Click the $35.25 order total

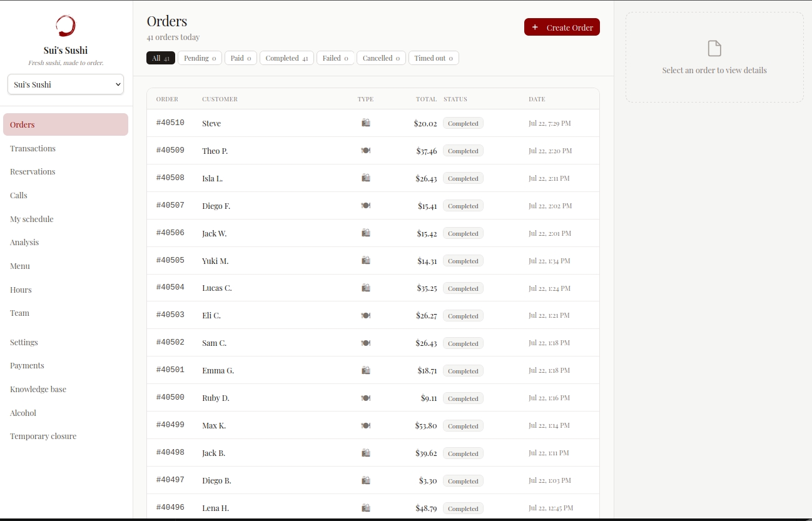coord(427,288)
